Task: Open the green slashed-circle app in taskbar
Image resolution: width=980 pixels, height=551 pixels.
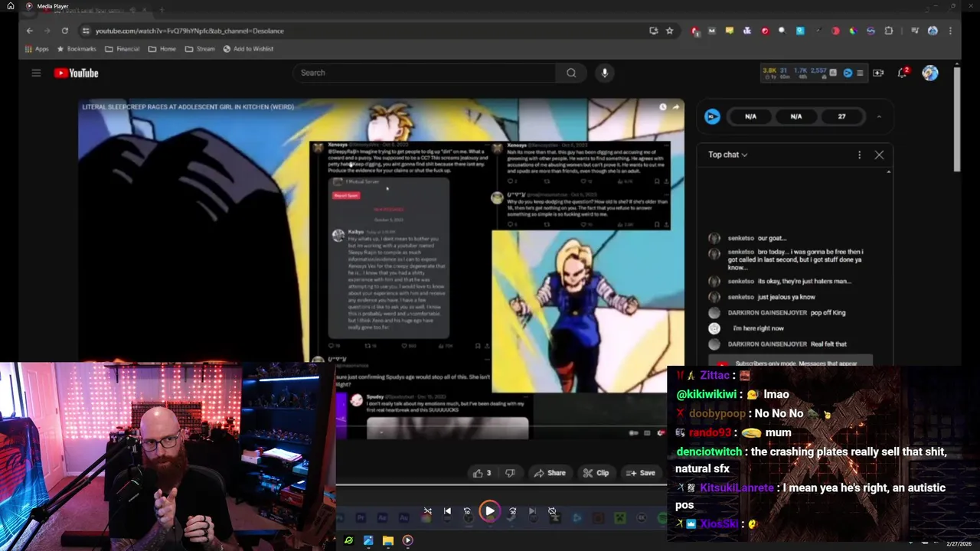Action: pos(348,540)
